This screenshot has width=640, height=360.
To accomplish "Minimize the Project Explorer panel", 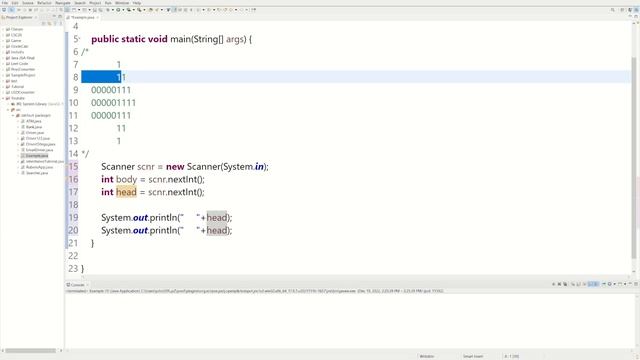I will [x=54, y=16].
